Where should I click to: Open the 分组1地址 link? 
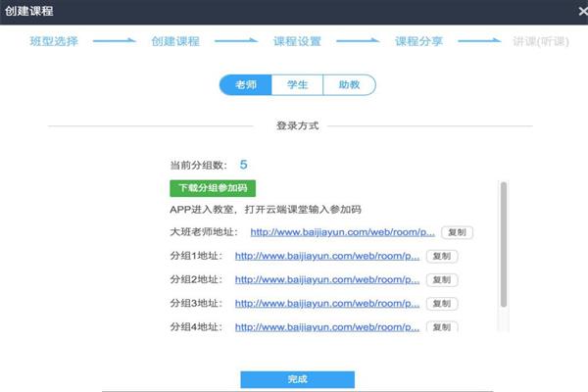click(327, 256)
